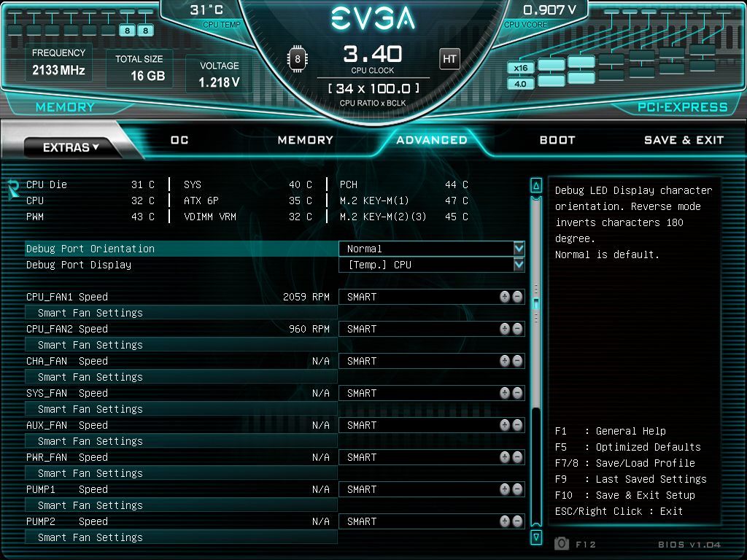The height and width of the screenshot is (560, 747).
Task: Click the HT hyper-threading icon
Action: click(x=449, y=59)
